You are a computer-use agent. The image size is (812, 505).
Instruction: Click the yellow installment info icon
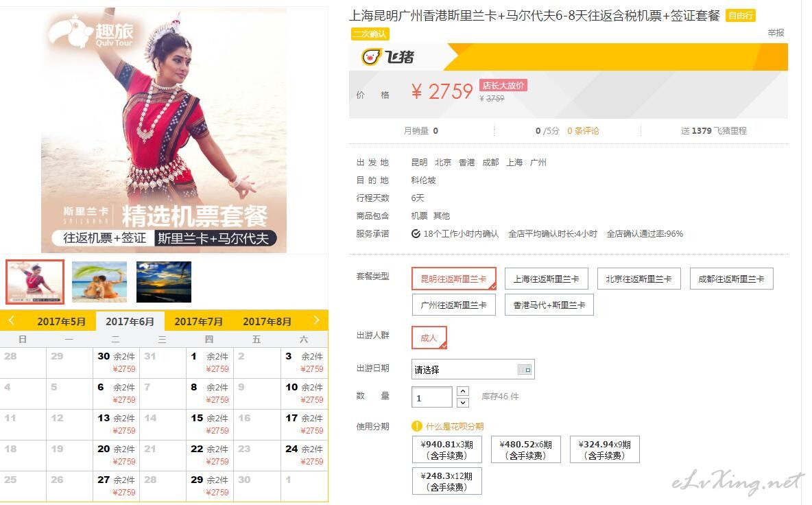[x=416, y=426]
